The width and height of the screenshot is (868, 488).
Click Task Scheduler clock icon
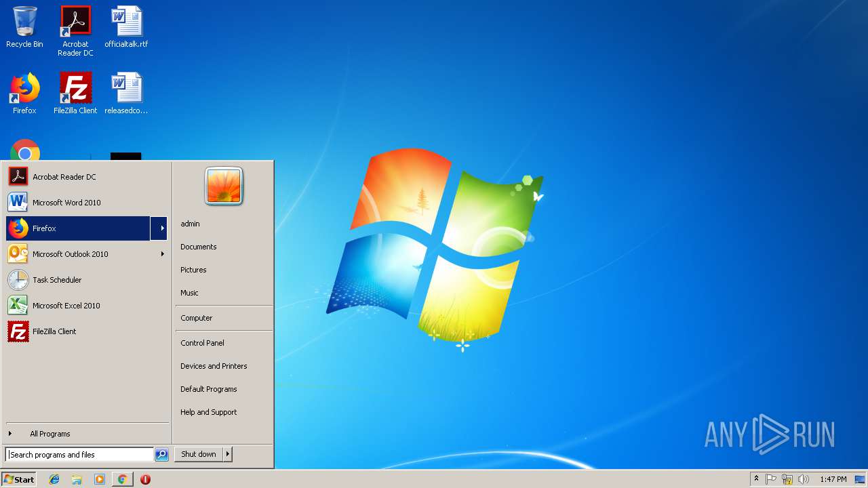click(18, 280)
